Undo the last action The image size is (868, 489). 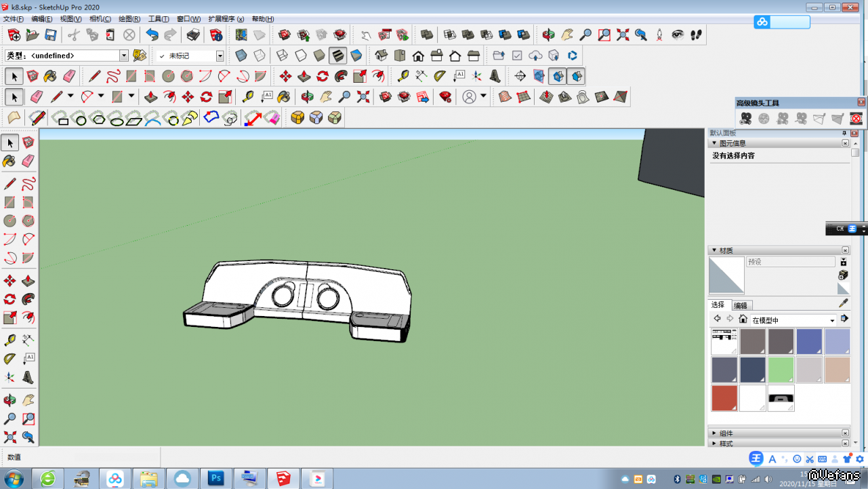[x=152, y=35]
